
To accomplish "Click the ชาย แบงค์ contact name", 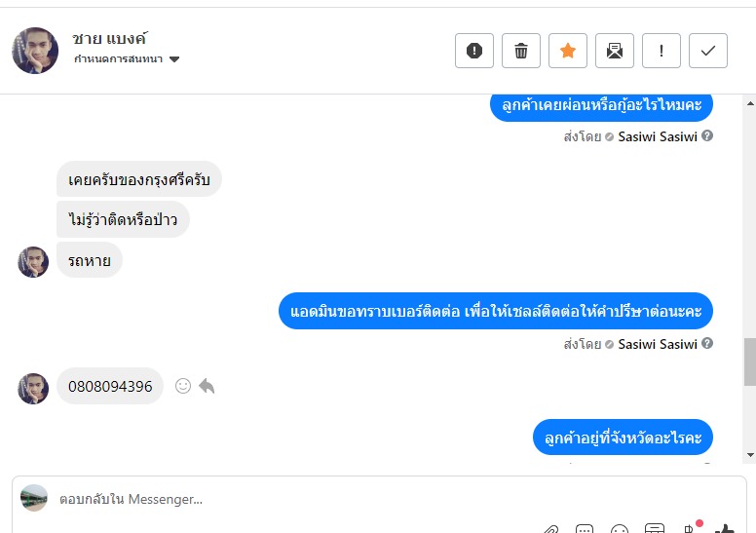I will coord(109,38).
